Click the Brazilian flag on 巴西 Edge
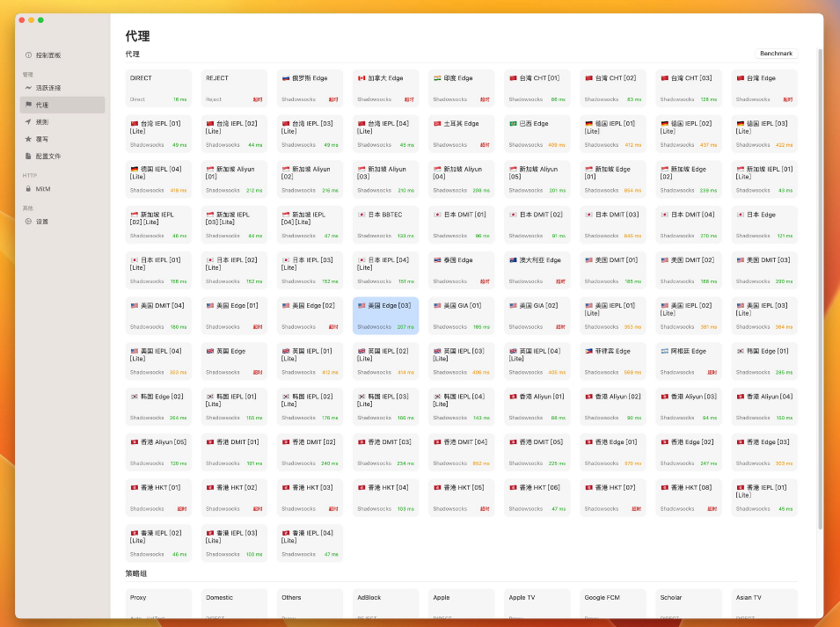Screen dimensions: 840x627 click(513, 124)
